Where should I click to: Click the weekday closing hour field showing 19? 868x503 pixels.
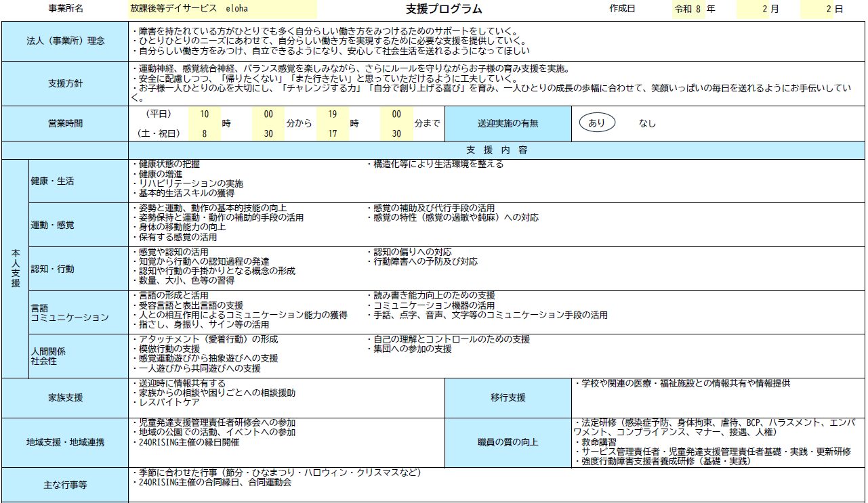pyautogui.click(x=333, y=114)
